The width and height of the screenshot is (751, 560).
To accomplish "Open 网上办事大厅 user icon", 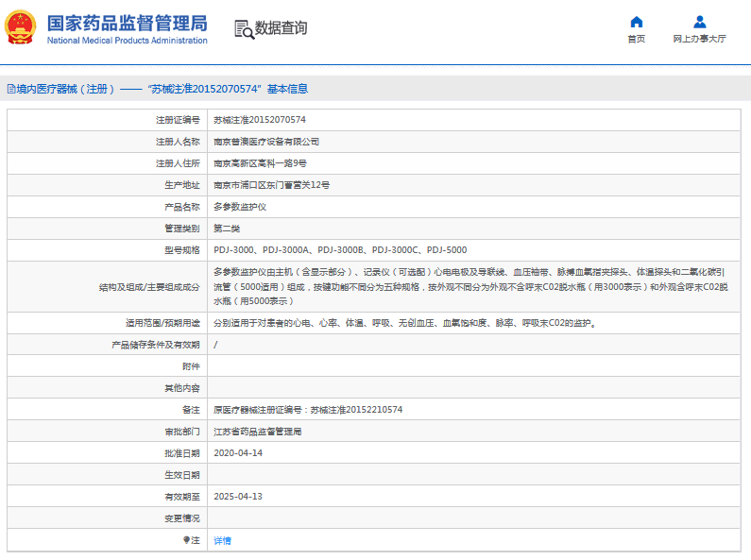I will pos(700,22).
